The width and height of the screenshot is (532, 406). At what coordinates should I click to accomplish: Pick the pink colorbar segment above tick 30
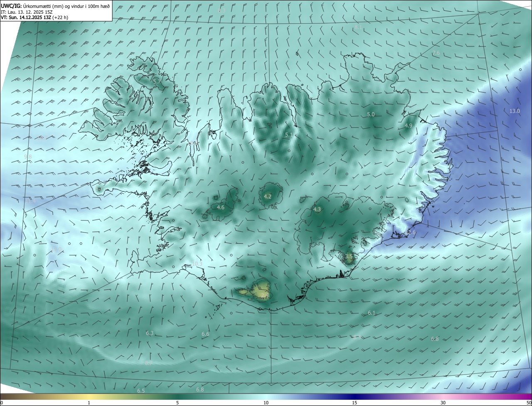[443, 396]
